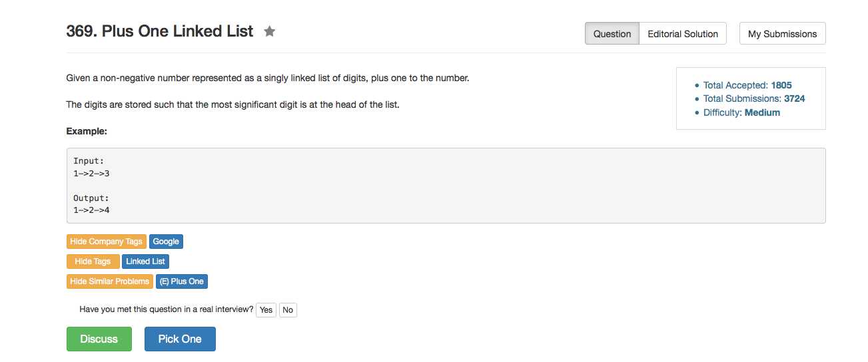Viewport: 868px width, 362px height.
Task: Select the Google company tag
Action: pyautogui.click(x=167, y=242)
